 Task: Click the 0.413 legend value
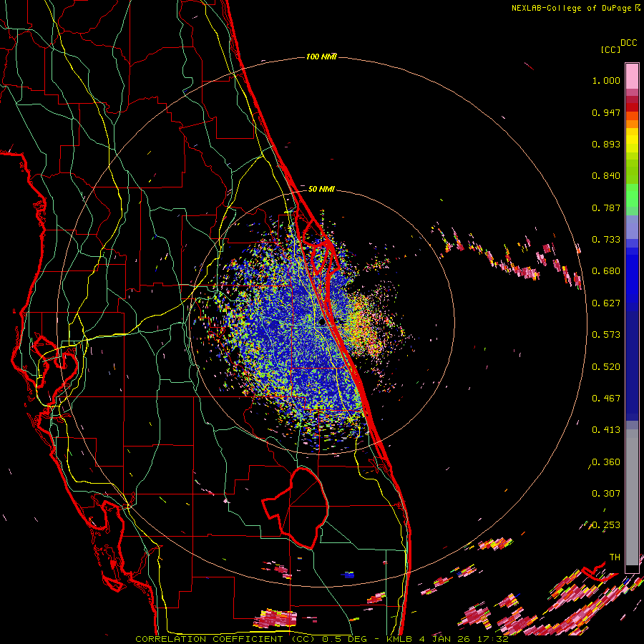coord(606,430)
